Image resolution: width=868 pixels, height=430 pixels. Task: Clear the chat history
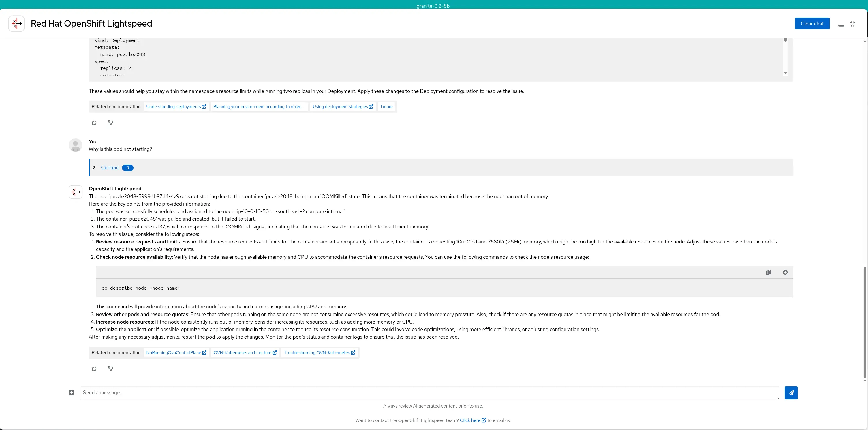812,24
